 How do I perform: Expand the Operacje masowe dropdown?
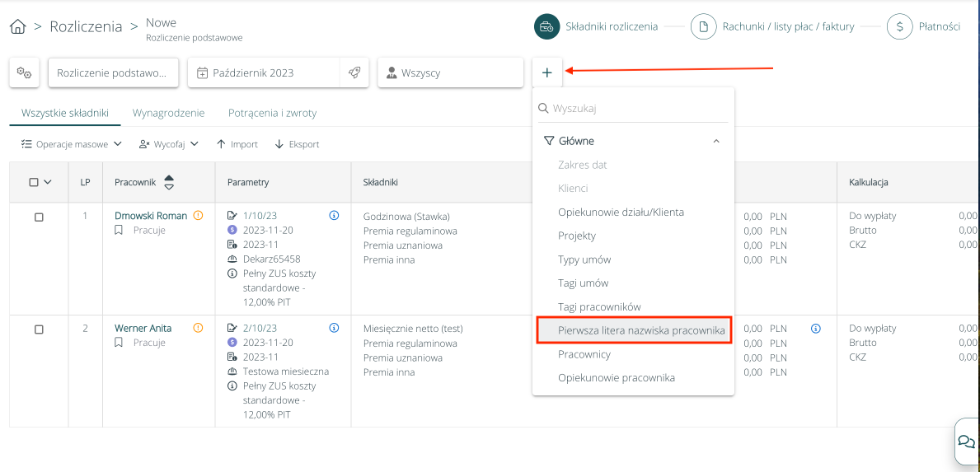pyautogui.click(x=72, y=144)
